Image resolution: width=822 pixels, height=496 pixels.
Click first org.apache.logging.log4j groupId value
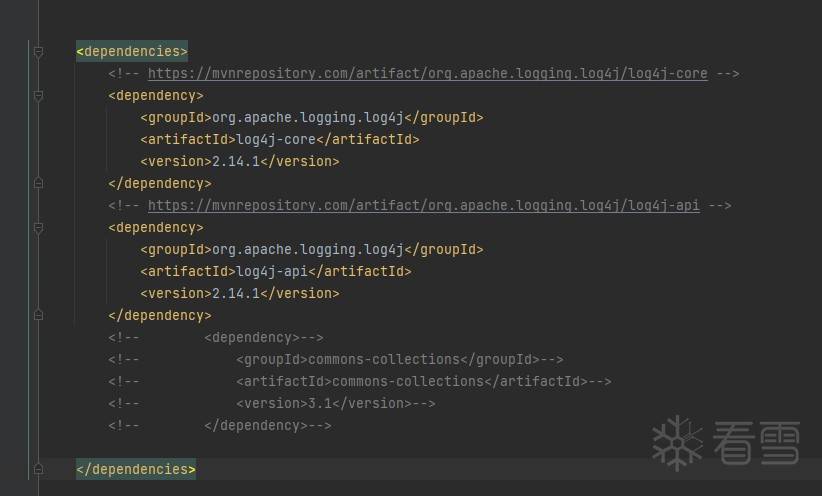pos(307,118)
